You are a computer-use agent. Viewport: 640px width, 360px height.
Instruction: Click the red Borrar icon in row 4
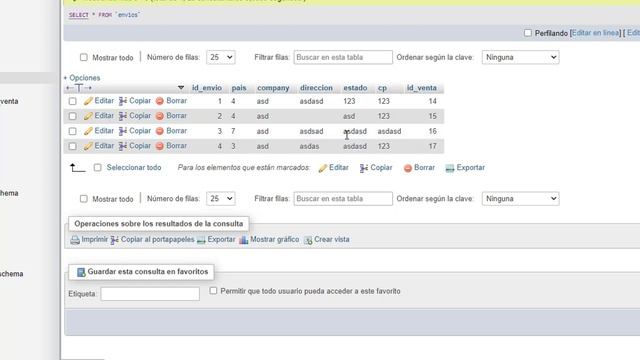[160, 146]
